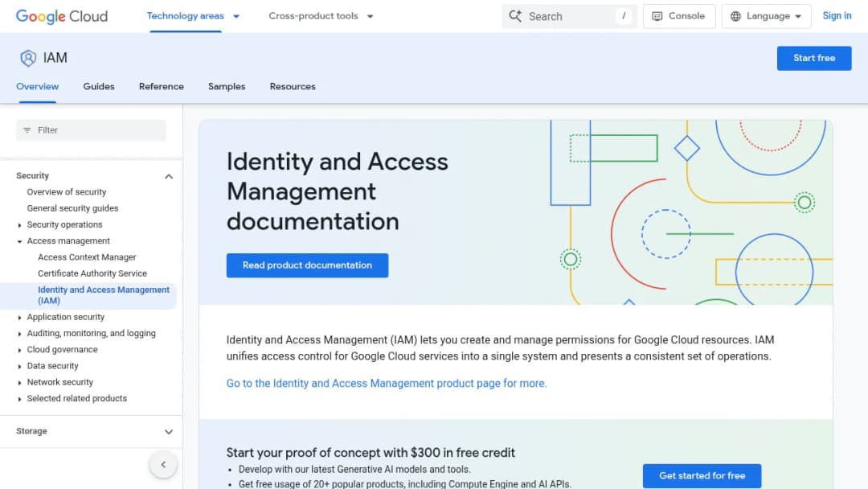
Task: Expand the Selected related products arrow
Action: (x=19, y=399)
